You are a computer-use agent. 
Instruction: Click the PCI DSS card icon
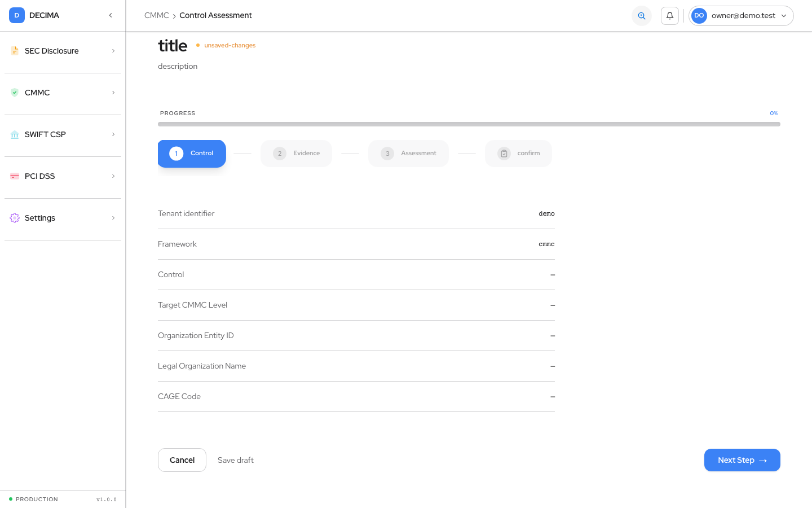pos(15,176)
